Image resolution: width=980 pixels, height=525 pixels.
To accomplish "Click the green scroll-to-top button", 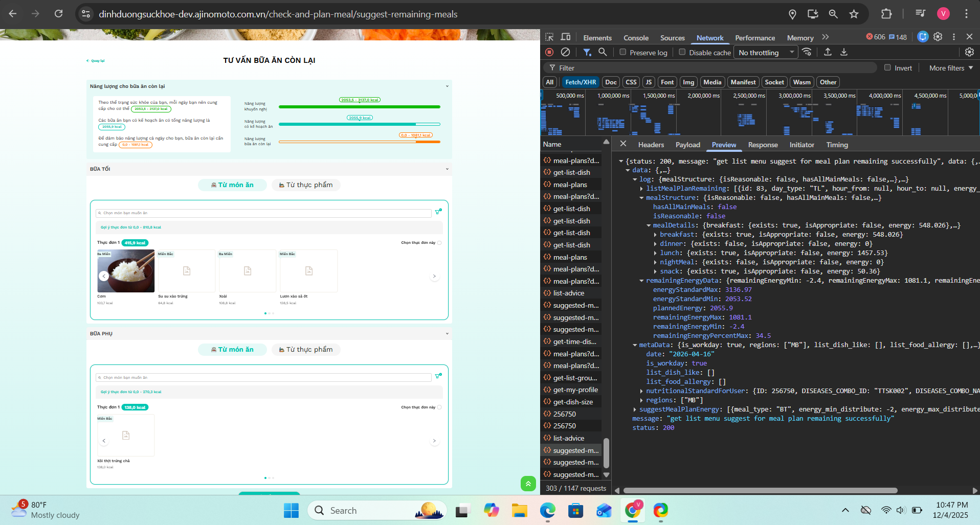I will click(x=528, y=483).
